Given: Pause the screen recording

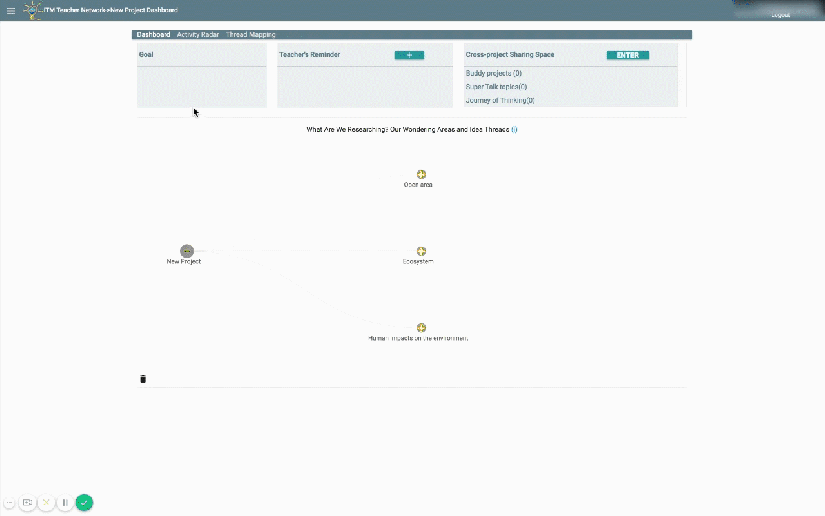Looking at the screenshot, I should pos(65,503).
